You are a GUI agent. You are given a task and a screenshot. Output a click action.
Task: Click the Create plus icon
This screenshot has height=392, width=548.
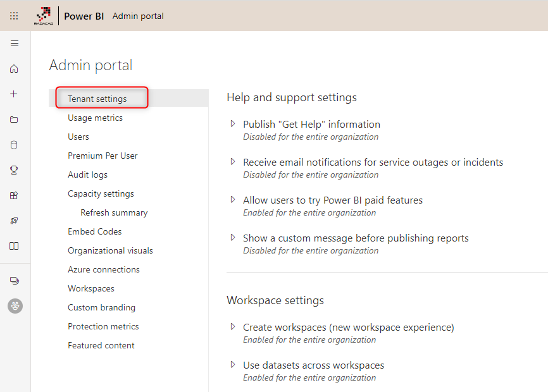[x=15, y=94]
